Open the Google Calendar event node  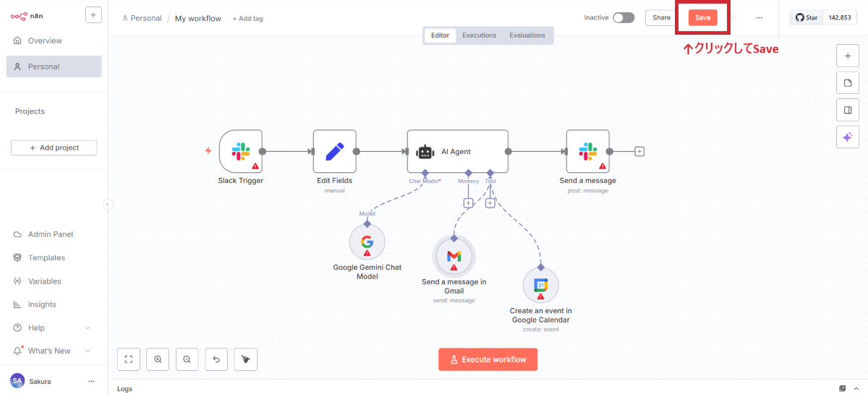pos(540,286)
